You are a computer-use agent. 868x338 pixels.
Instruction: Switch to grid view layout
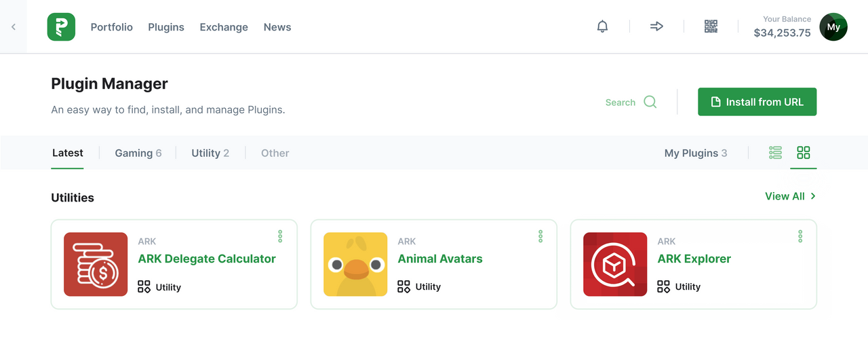coord(804,153)
